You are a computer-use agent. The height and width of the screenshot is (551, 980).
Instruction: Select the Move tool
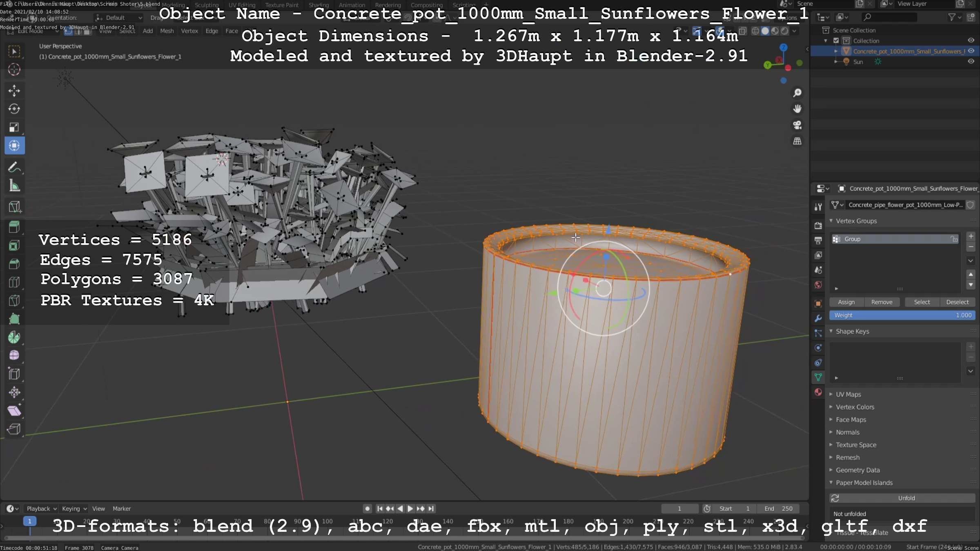click(x=14, y=91)
